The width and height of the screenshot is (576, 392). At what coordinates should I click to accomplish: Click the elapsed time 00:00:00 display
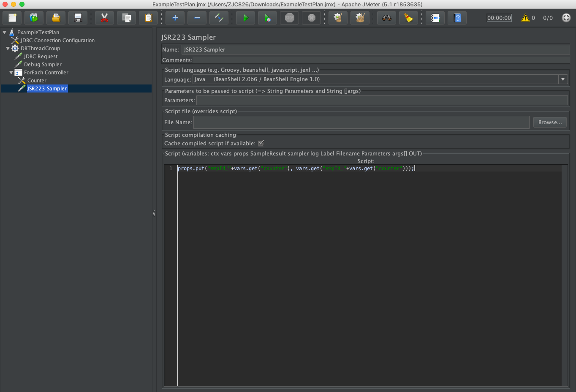(x=499, y=18)
